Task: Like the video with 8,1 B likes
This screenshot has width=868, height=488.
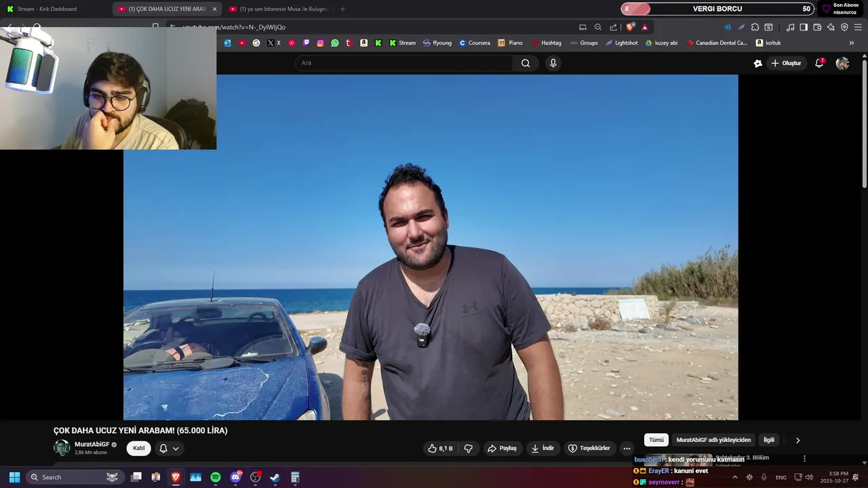Action: point(440,449)
